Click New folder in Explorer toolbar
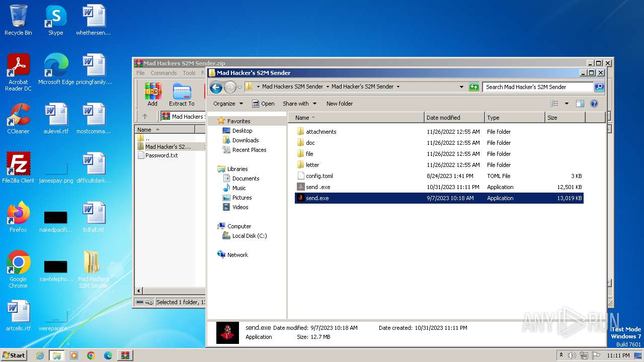The height and width of the screenshot is (362, 644). (340, 104)
